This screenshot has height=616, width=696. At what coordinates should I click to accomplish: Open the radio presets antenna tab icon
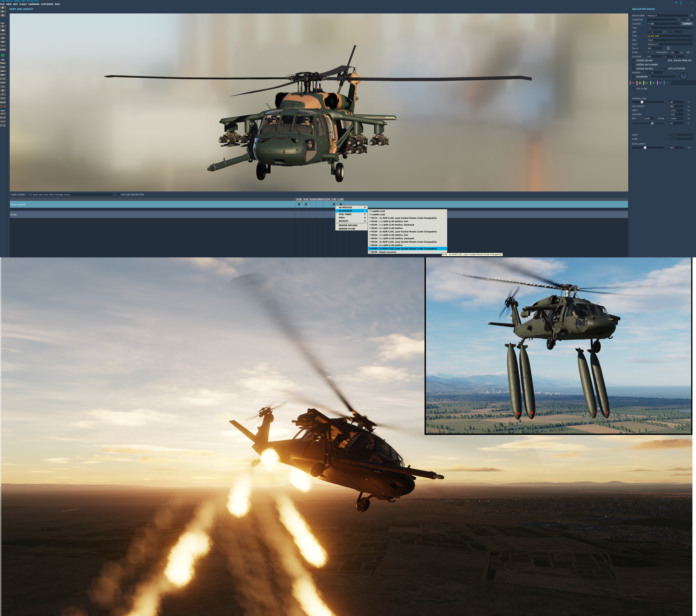[660, 83]
